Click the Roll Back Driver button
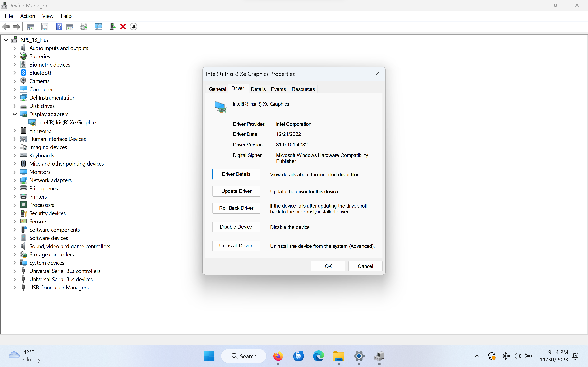 pyautogui.click(x=236, y=208)
